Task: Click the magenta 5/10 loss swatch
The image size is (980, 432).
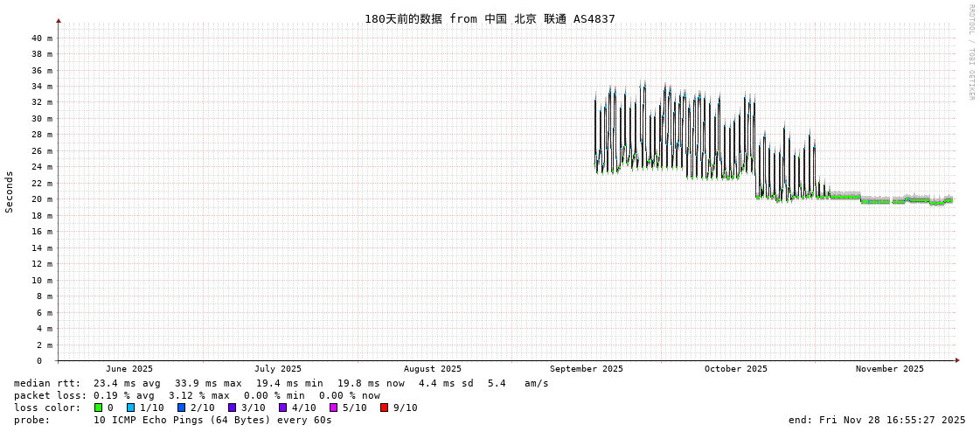Action: 333,408
